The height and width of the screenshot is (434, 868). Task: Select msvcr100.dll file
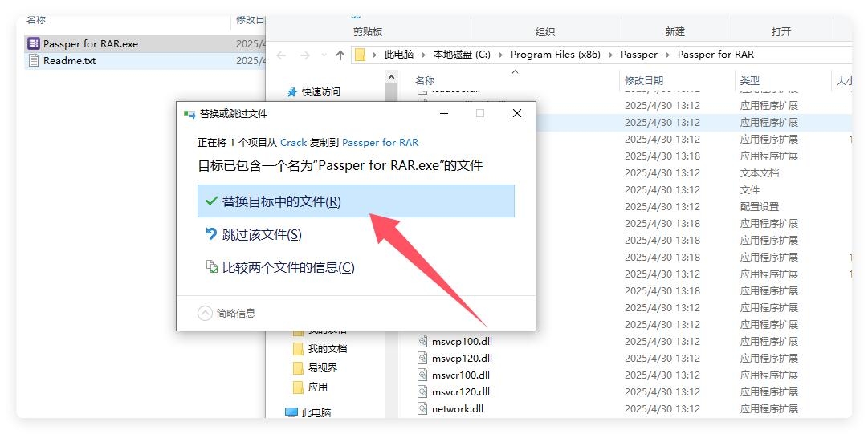point(461,375)
